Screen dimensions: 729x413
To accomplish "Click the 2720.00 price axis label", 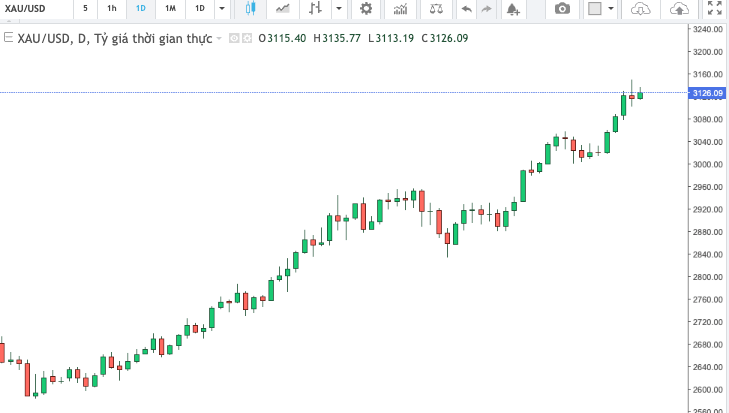I will tap(708, 322).
